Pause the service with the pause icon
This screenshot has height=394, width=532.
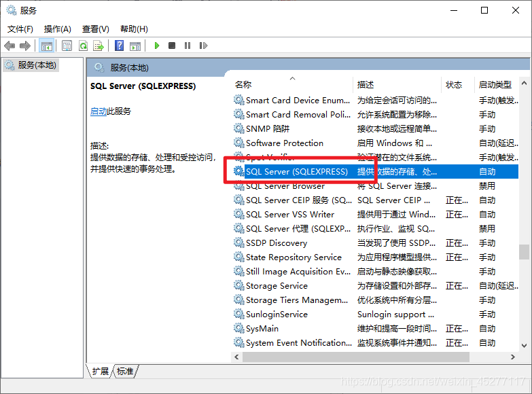(x=188, y=46)
